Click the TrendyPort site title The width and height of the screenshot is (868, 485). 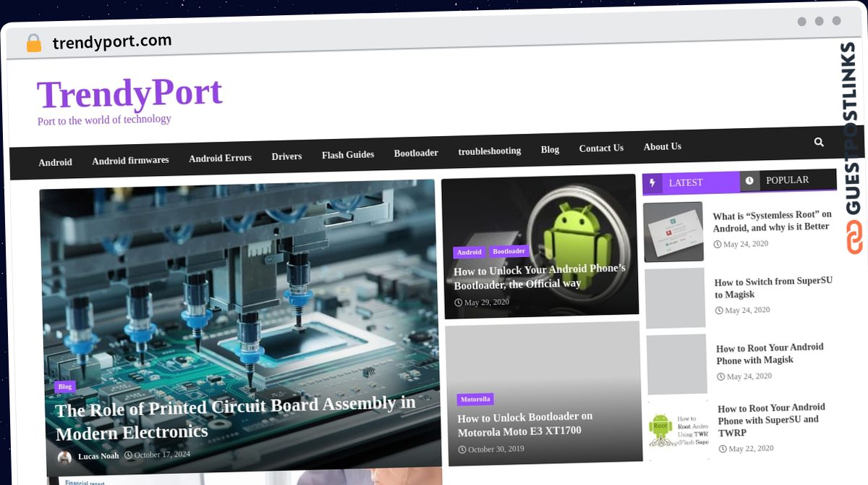point(129,93)
